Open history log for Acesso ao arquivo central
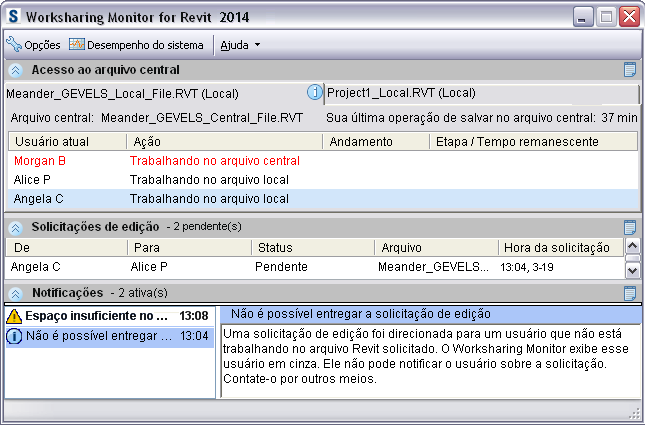 630,70
